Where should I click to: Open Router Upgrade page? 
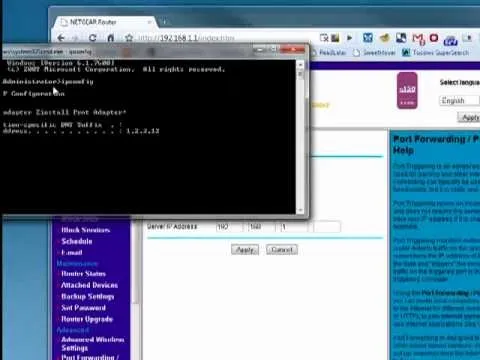(x=87, y=319)
